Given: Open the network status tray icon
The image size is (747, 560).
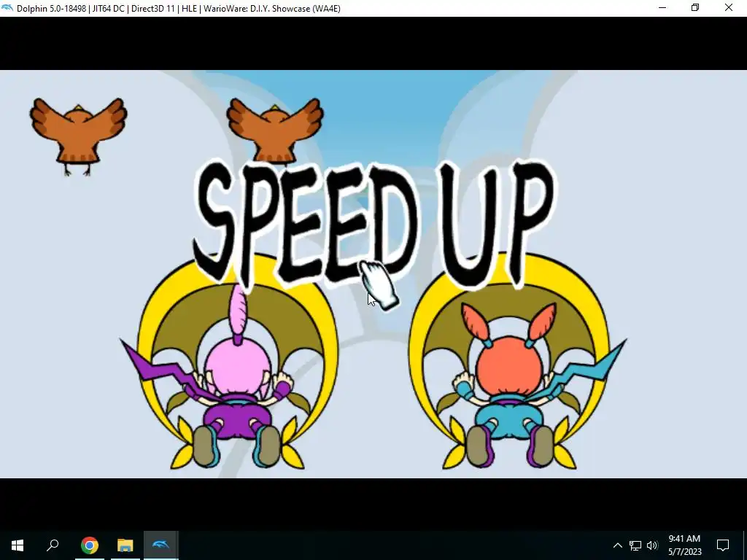Looking at the screenshot, I should click(635, 545).
